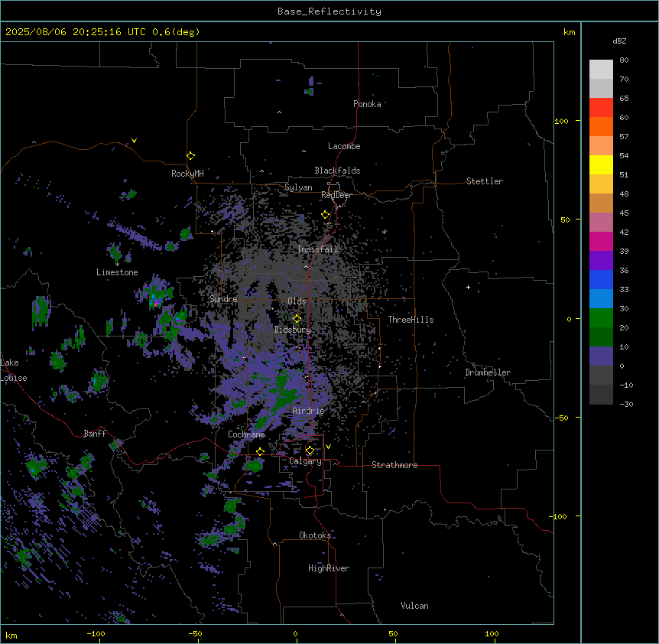659x644 pixels.
Task: Click the Calgary city label
Action: (x=305, y=461)
